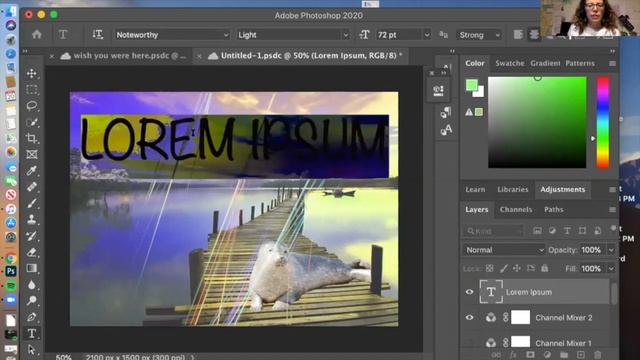Select the Gradient tool

(x=32, y=268)
